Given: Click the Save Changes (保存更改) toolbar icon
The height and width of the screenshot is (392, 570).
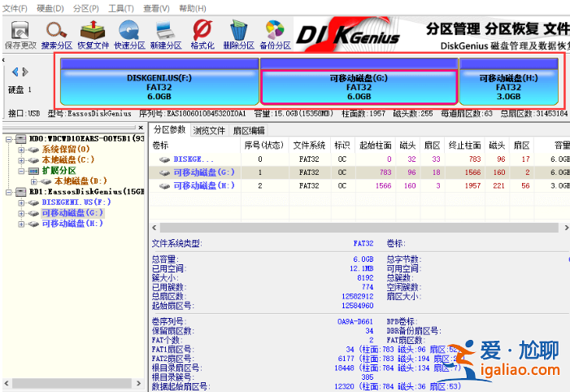Looking at the screenshot, I should pyautogui.click(x=20, y=30).
